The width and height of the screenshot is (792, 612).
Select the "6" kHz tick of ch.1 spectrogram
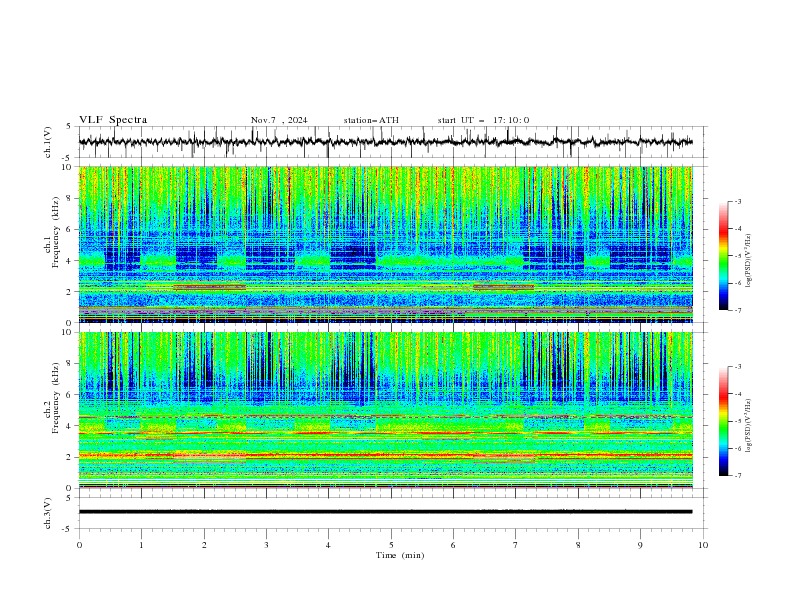(x=71, y=230)
